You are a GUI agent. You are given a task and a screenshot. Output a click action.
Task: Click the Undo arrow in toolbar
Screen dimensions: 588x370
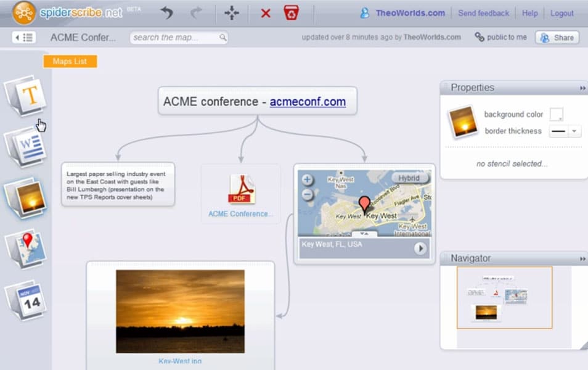point(166,13)
